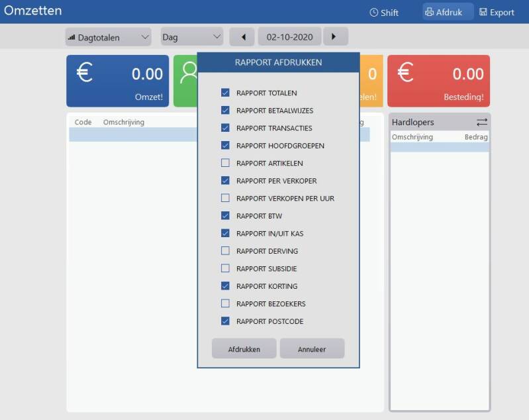This screenshot has height=420, width=529.
Task: Click the Hardlopers swap arrows icon
Action: 482,122
